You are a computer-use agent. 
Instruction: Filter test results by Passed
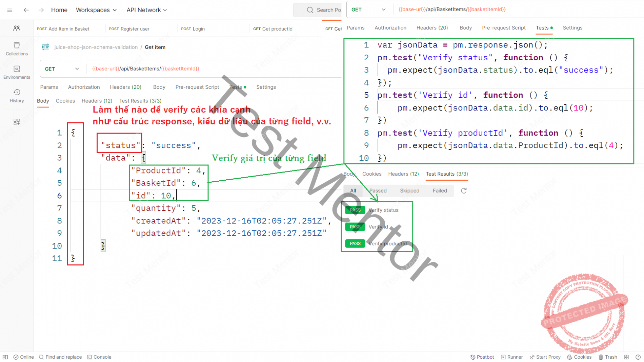click(x=378, y=190)
